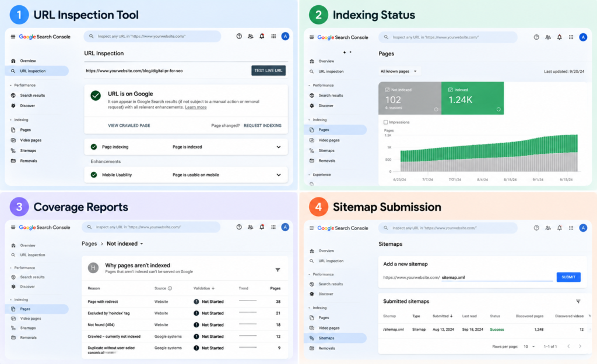Click help icon in Indexing Status panel
This screenshot has width=597, height=364.
[536, 37]
